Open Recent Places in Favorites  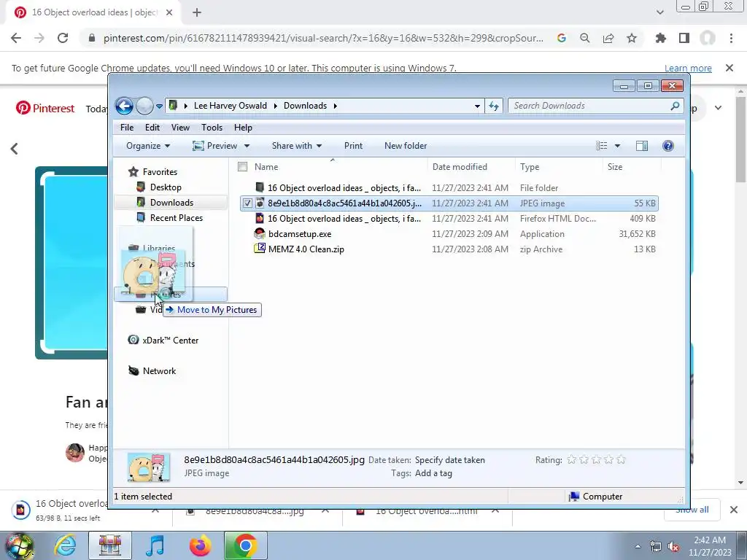coord(177,217)
